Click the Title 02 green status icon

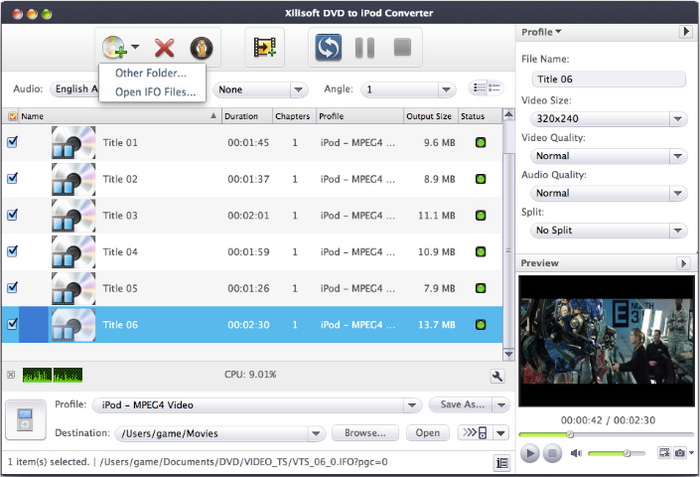480,179
